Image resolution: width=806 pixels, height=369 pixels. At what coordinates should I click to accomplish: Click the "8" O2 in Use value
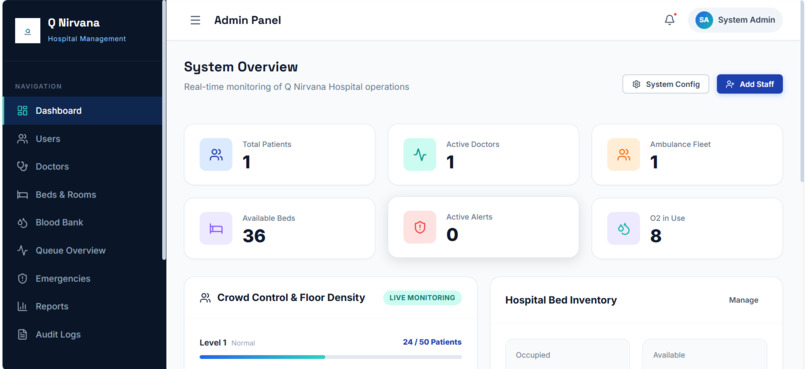pos(655,236)
